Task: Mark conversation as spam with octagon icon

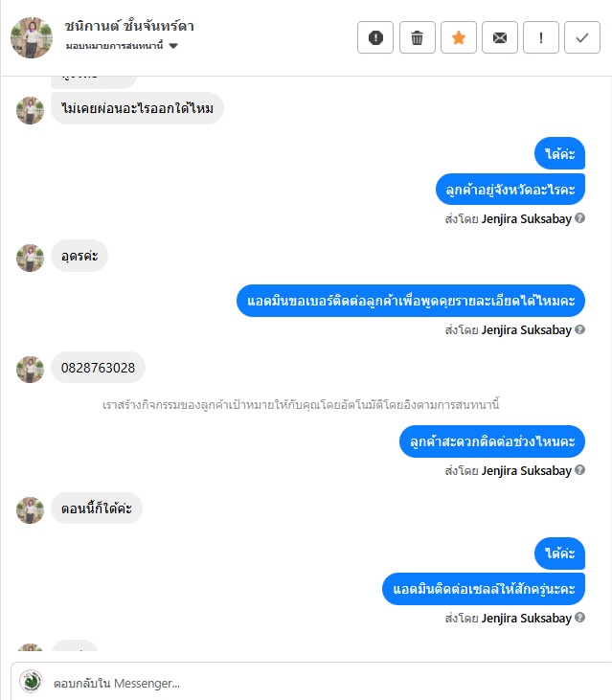Action: pyautogui.click(x=375, y=37)
